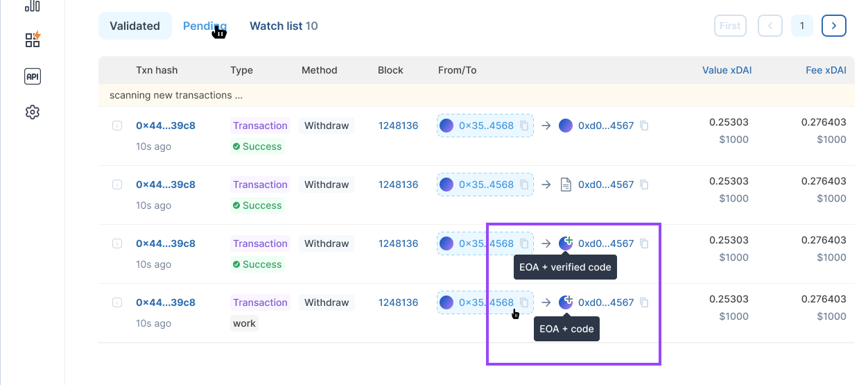Viewport: 868px width, 385px height.
Task: Select page number 1
Action: coord(802,26)
